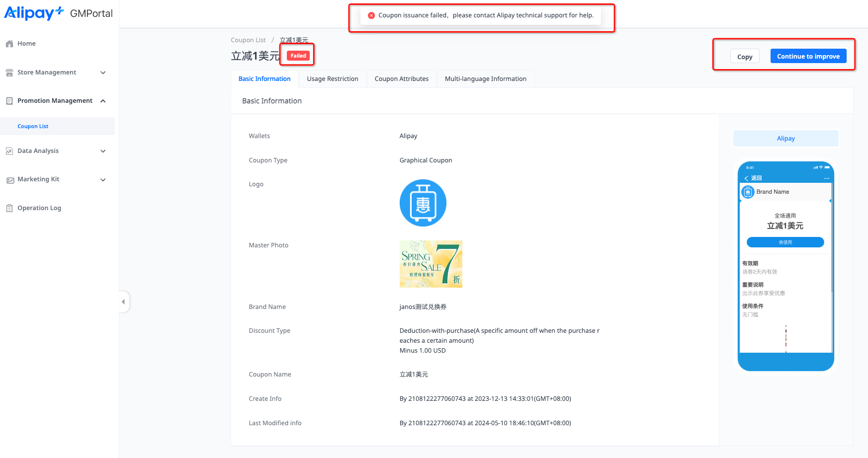868x458 pixels.
Task: Click the Alipay+ logo in header
Action: pyautogui.click(x=34, y=13)
